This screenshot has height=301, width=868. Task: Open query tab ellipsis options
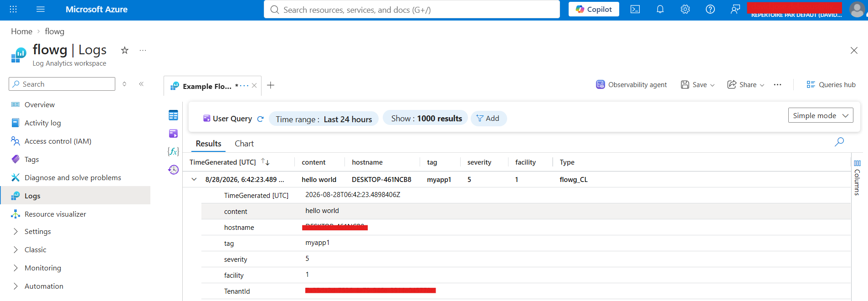pos(245,86)
